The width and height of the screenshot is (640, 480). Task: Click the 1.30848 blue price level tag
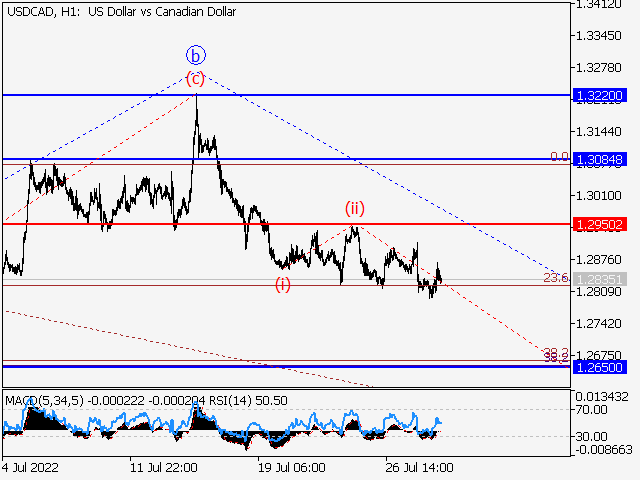coord(599,159)
